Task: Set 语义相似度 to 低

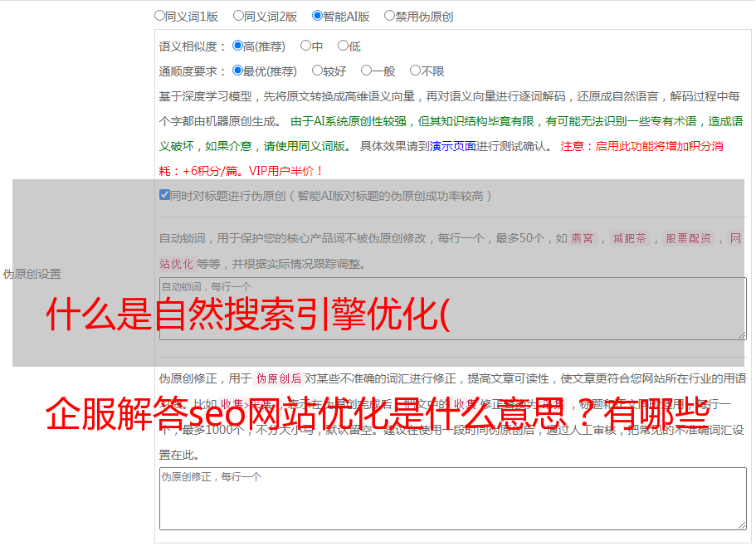Action: pos(343,46)
